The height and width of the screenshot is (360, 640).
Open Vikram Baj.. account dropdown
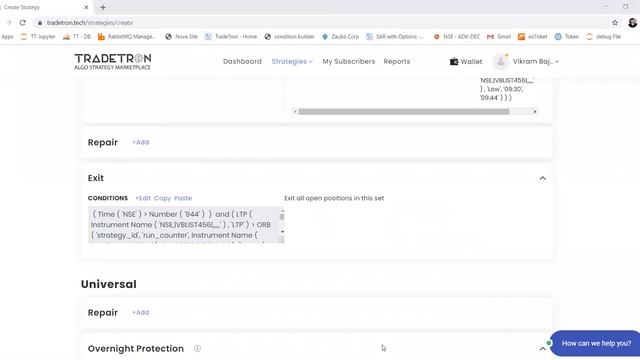point(536,62)
